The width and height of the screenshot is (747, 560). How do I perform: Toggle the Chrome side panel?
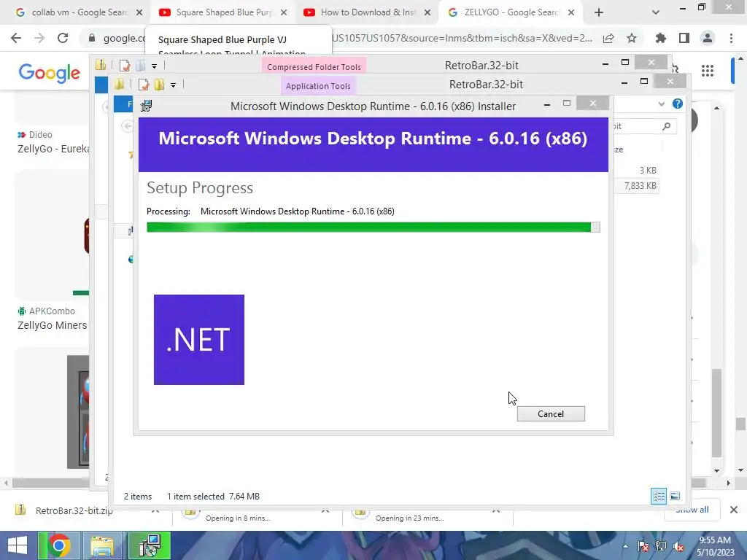pyautogui.click(x=684, y=38)
